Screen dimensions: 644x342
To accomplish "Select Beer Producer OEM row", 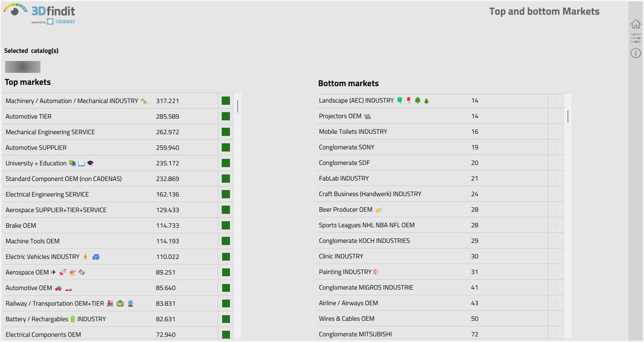I will (x=346, y=210).
